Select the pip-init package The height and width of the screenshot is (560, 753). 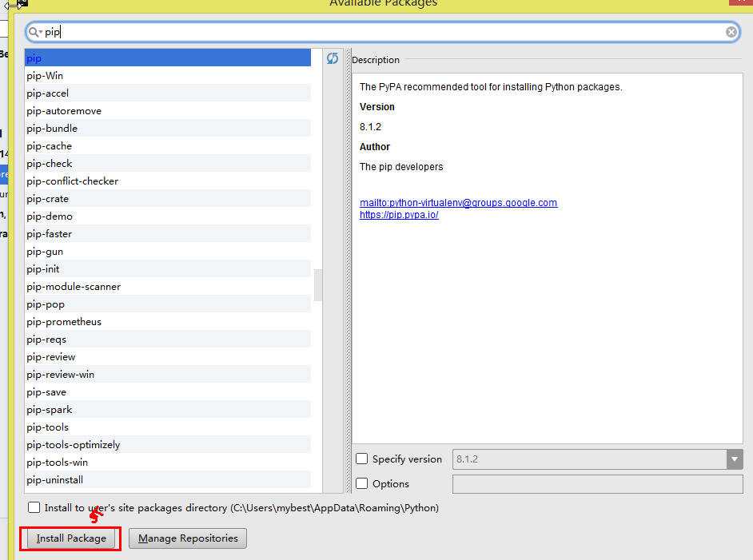click(168, 268)
